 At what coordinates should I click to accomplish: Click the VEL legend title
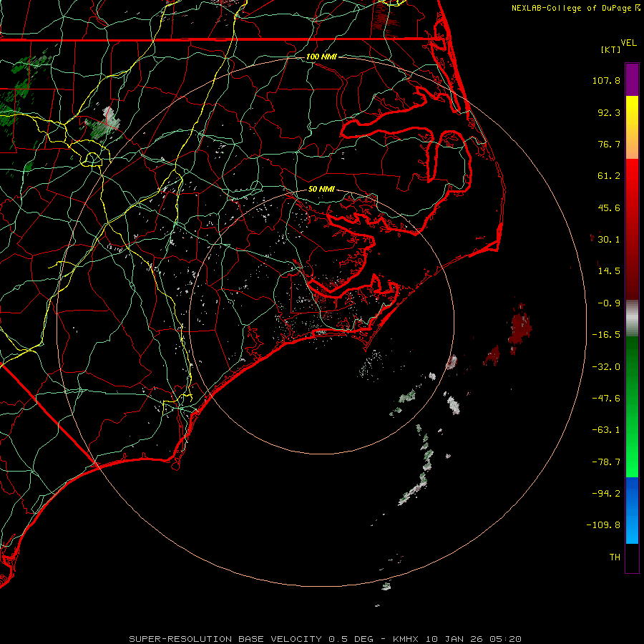click(628, 43)
